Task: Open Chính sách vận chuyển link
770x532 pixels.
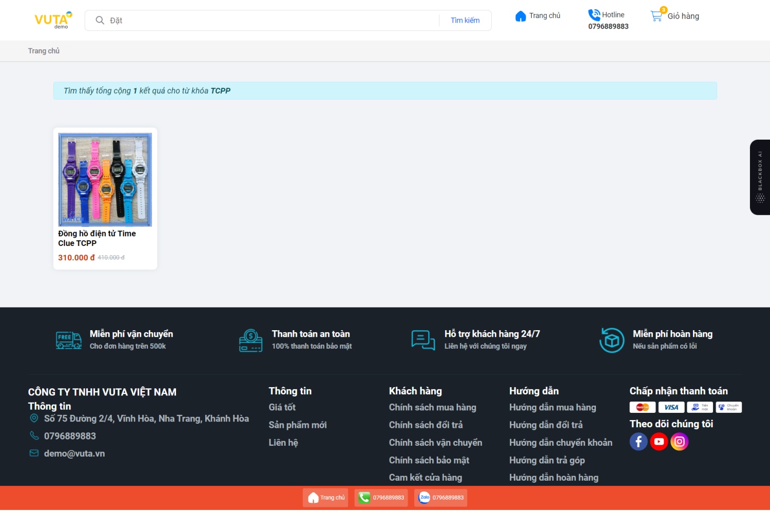Action: [436, 442]
